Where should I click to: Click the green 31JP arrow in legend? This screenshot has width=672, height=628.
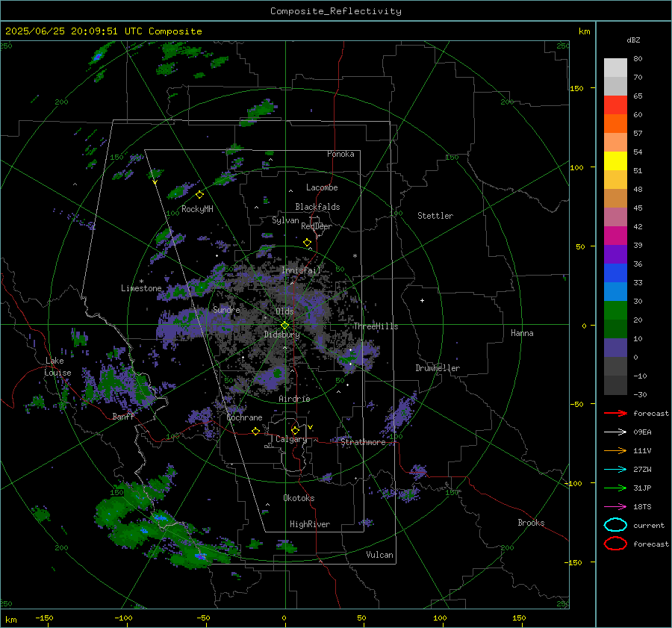click(x=615, y=488)
